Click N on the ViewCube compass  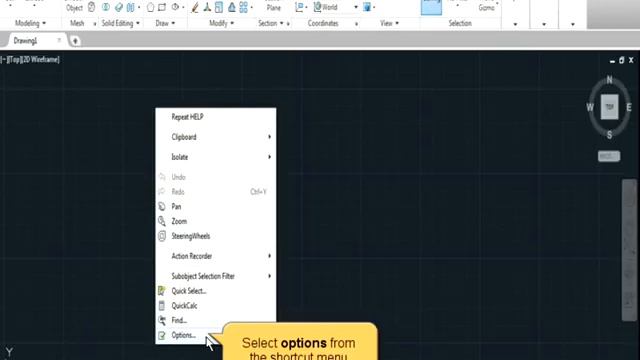(x=609, y=80)
